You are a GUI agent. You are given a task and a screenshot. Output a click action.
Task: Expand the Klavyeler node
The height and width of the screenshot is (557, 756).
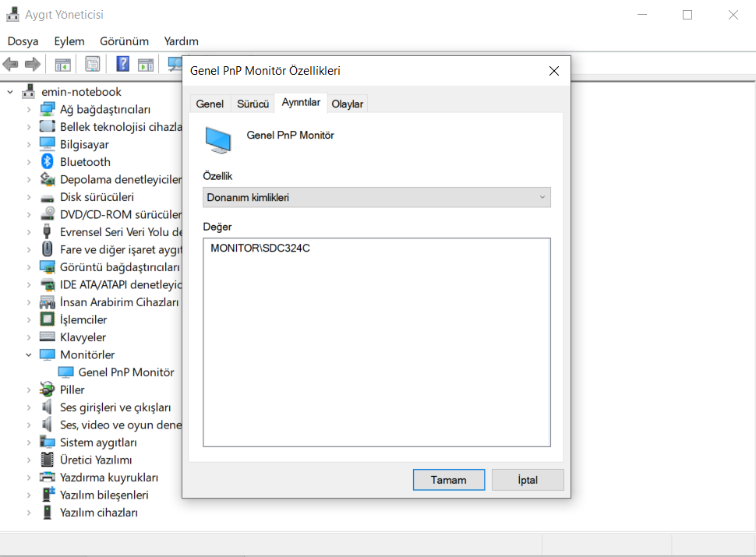(x=28, y=337)
